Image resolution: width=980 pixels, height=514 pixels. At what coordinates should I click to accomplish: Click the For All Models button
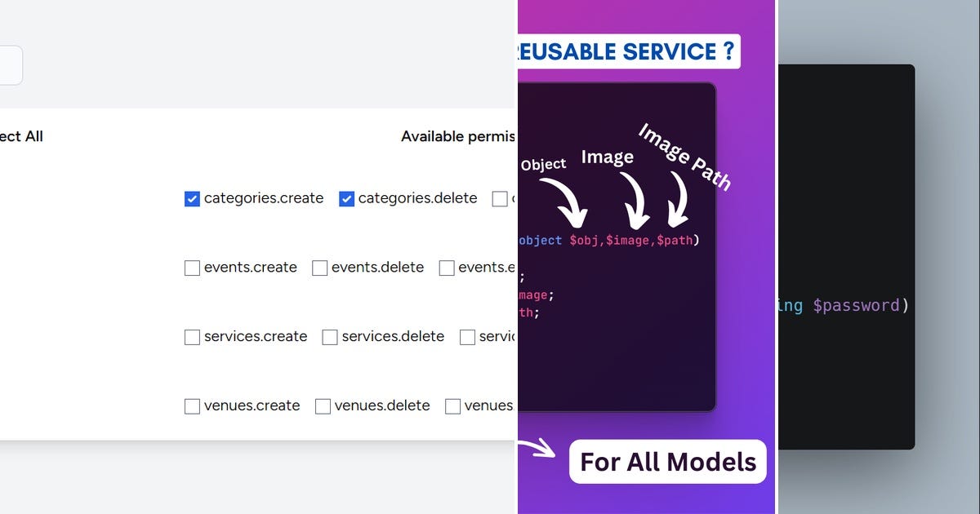pyautogui.click(x=667, y=461)
